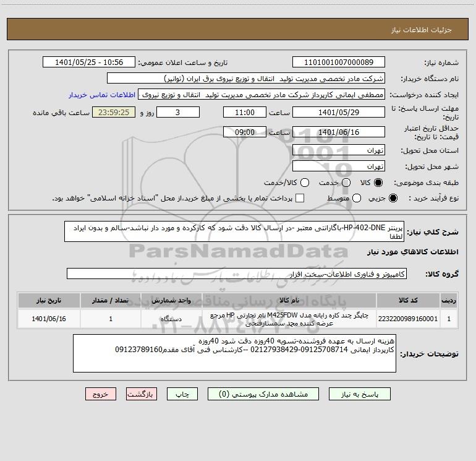This screenshot has width=476, height=461.
Task: Select the خدمت radio button
Action: 346,183
